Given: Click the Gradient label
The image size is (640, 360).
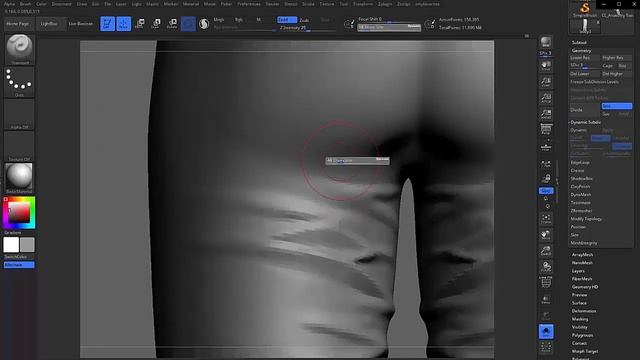Looking at the screenshot, I should (13, 232).
